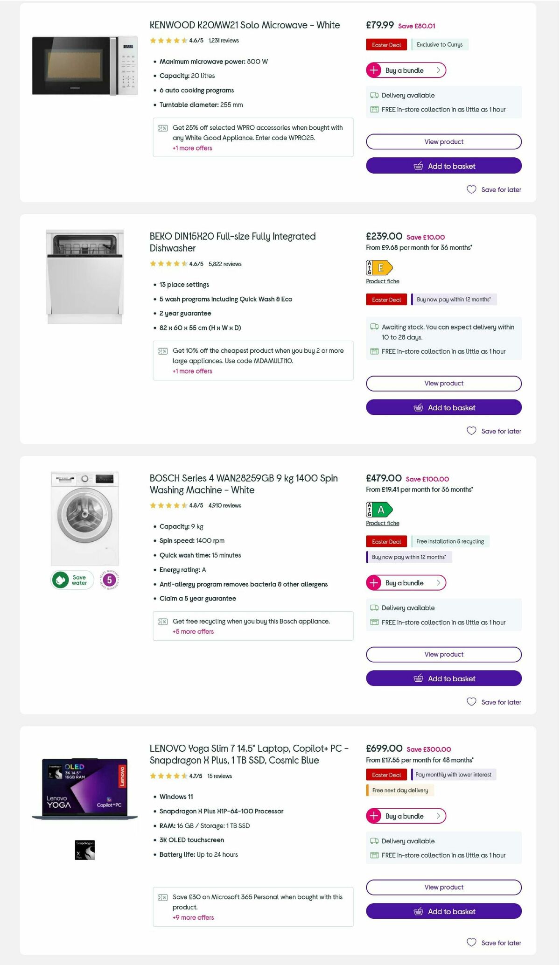Click the 5 year warranty badge on the Bosch washer

[x=109, y=579]
